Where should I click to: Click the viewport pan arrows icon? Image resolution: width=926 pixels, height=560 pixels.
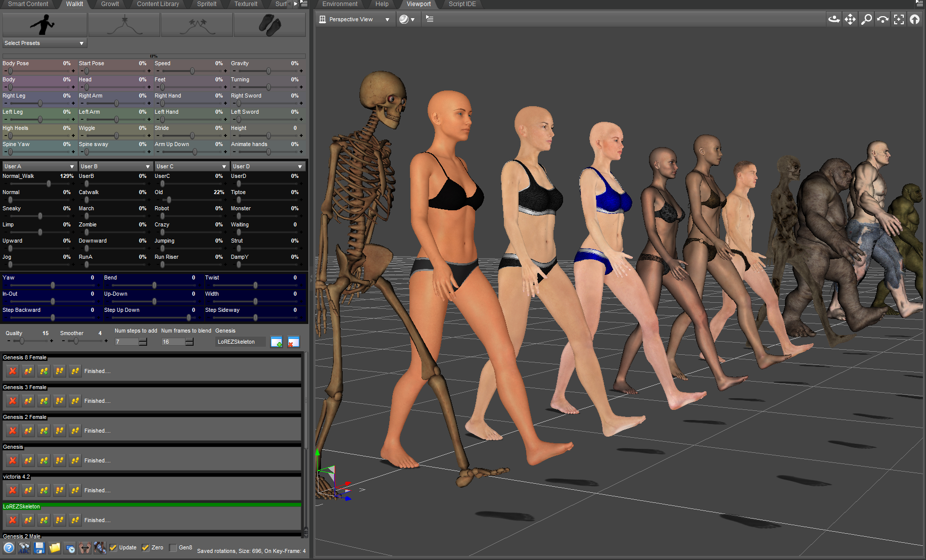coord(850,19)
